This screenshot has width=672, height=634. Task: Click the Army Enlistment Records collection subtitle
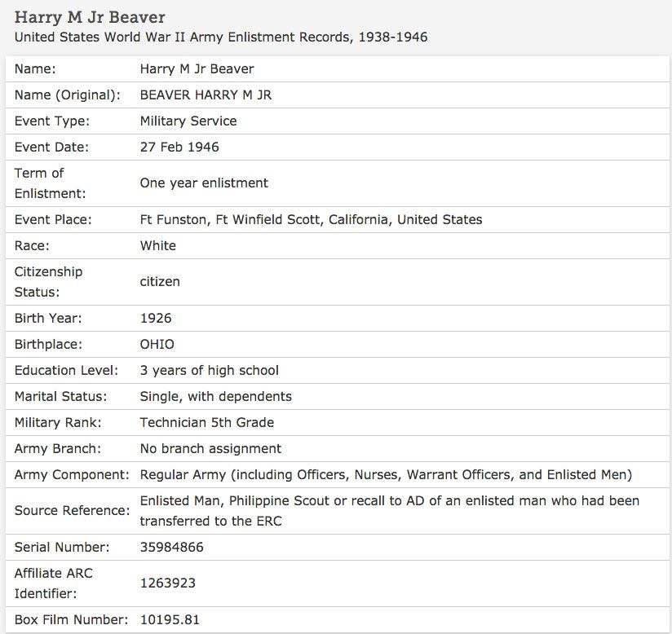tap(221, 37)
